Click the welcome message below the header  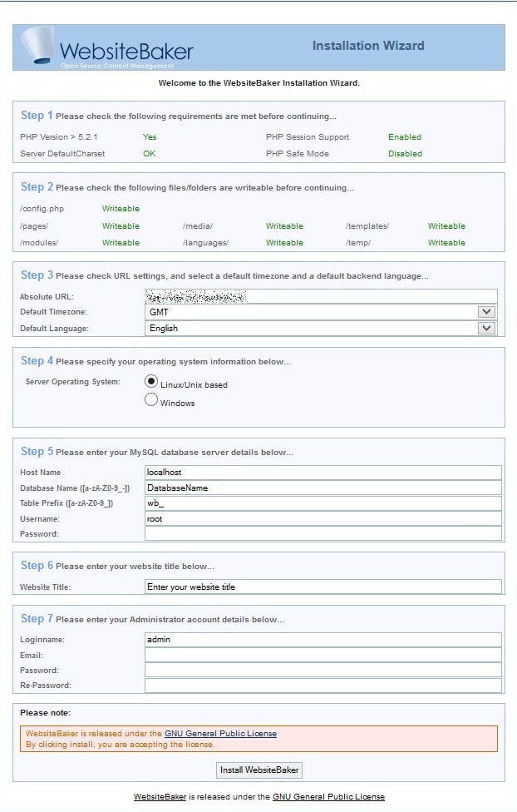click(258, 83)
